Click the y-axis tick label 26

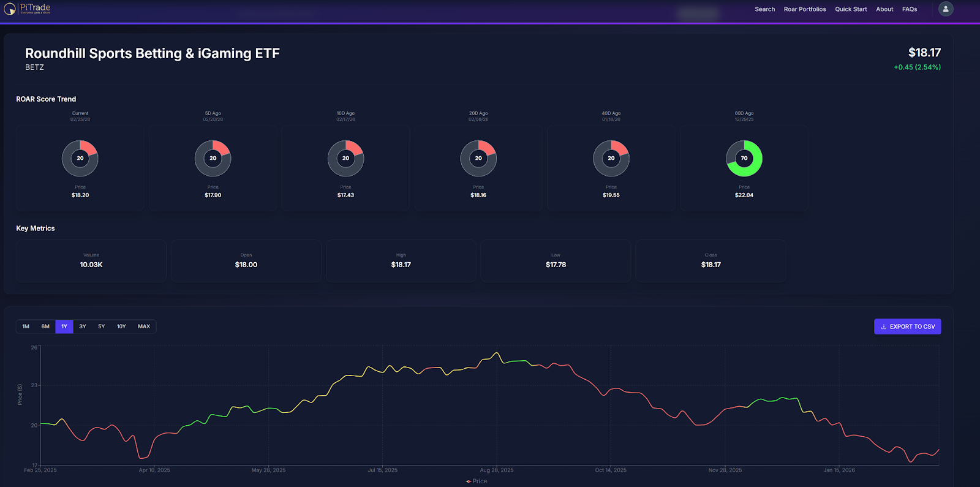point(34,347)
